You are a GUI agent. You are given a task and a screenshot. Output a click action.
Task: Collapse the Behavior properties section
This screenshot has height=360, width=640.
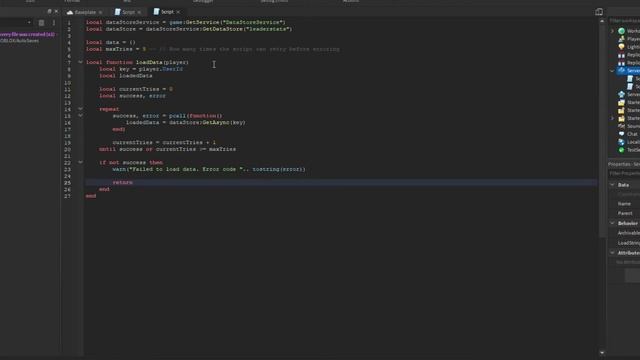[612, 223]
